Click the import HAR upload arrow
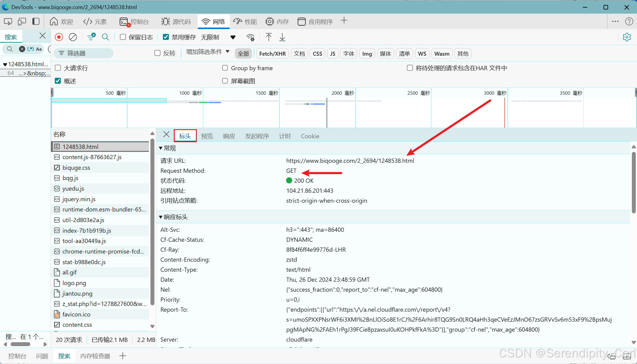Image resolution: width=637 pixels, height=364 pixels. coord(269,37)
